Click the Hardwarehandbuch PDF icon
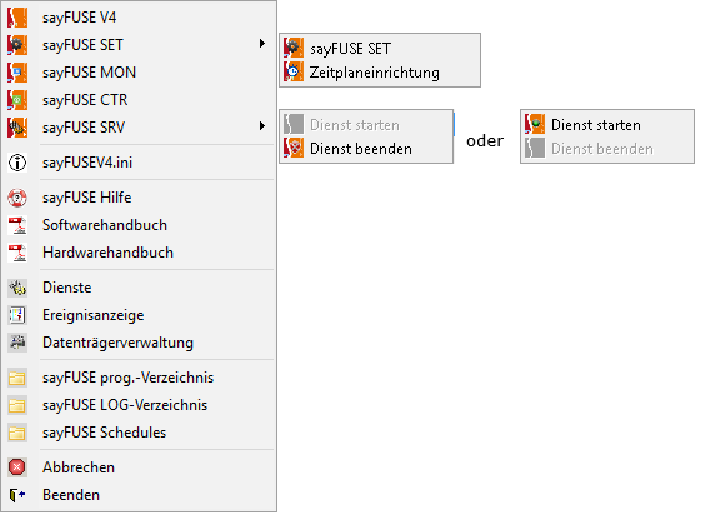 pos(17,252)
